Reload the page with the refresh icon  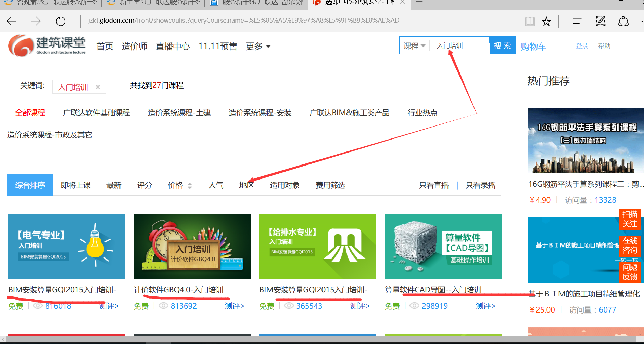click(x=61, y=21)
